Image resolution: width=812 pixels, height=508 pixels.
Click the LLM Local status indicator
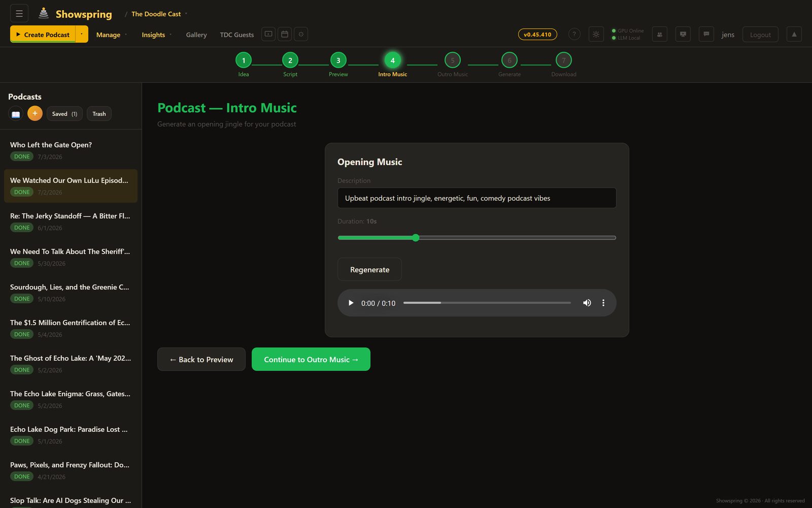pos(626,38)
